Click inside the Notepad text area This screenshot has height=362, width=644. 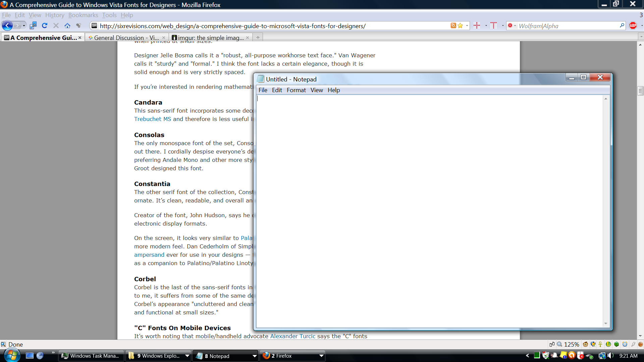[429, 211]
